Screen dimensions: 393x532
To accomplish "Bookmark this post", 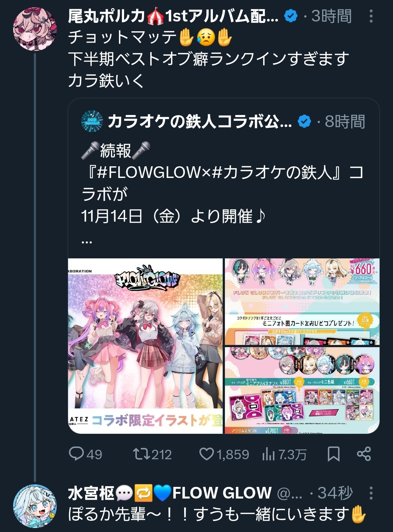I will coord(334,454).
